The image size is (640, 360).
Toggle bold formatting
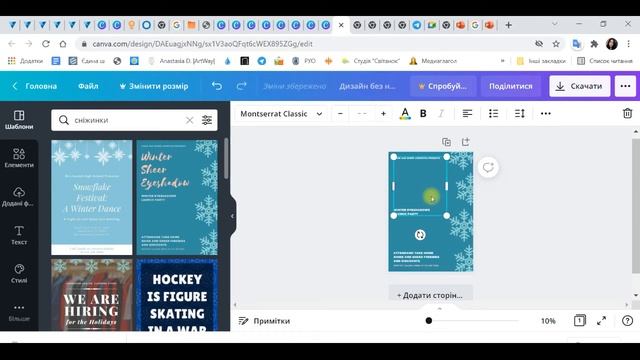[x=423, y=114]
